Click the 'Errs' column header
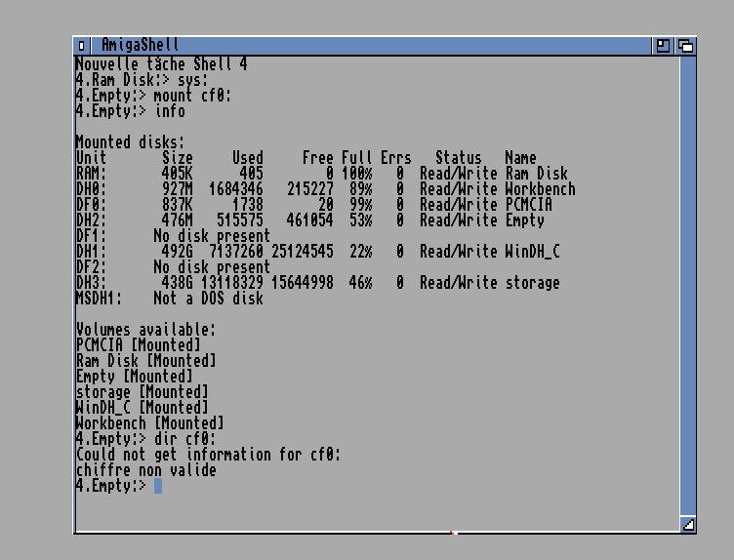The height and width of the screenshot is (560, 734). (396, 158)
